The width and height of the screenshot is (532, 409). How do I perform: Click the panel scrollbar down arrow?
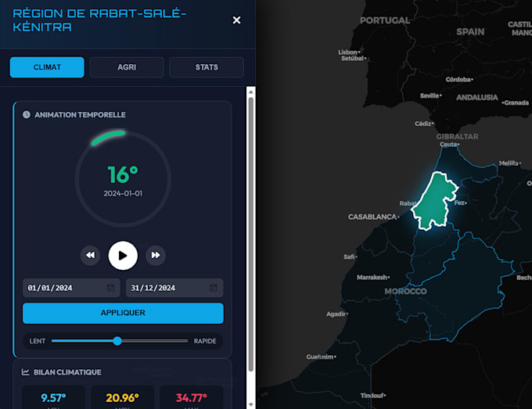pyautogui.click(x=250, y=404)
